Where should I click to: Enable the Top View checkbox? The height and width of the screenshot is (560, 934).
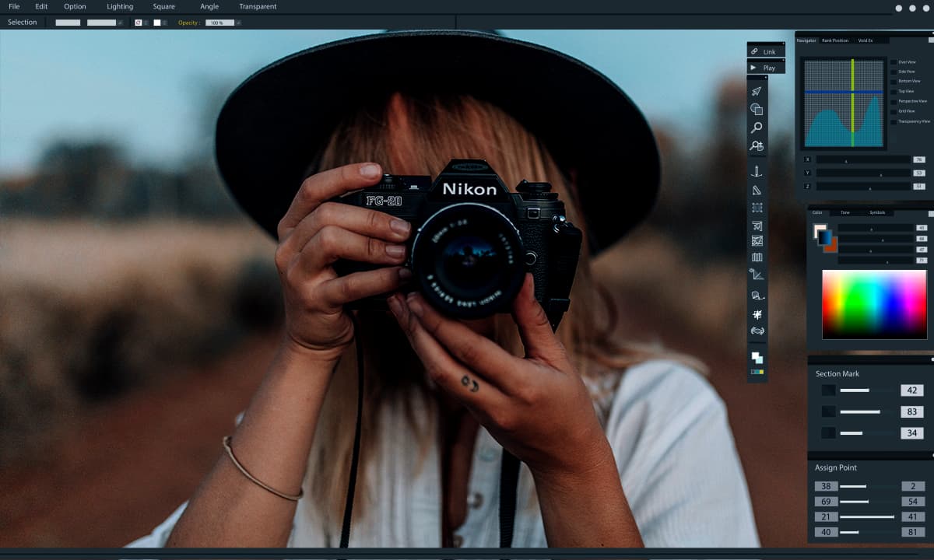click(x=894, y=91)
